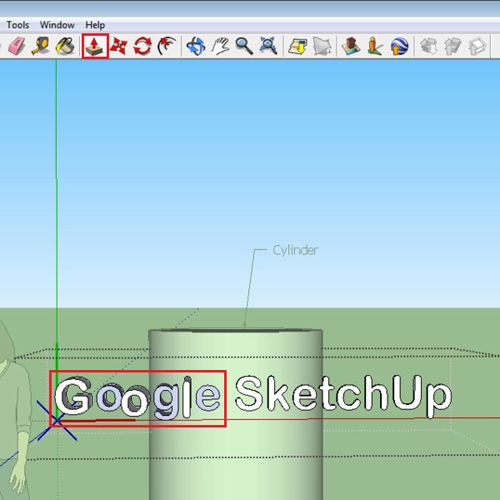Open the Help menu

95,25
